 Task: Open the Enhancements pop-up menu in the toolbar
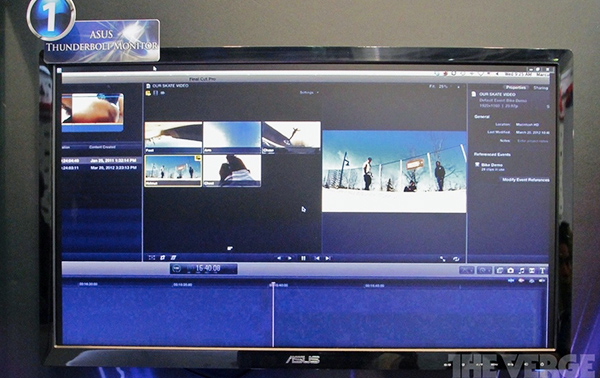point(467,270)
